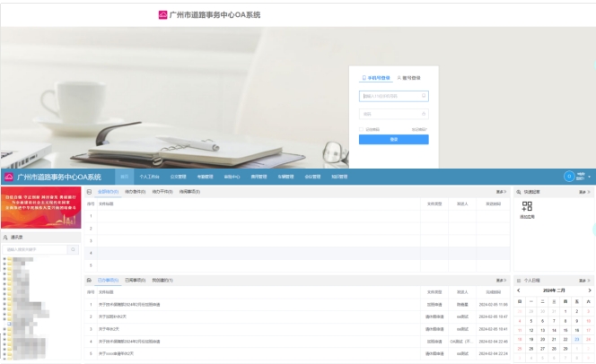Click the lock icon inside the password field
The image size is (596, 364).
pos(424,114)
